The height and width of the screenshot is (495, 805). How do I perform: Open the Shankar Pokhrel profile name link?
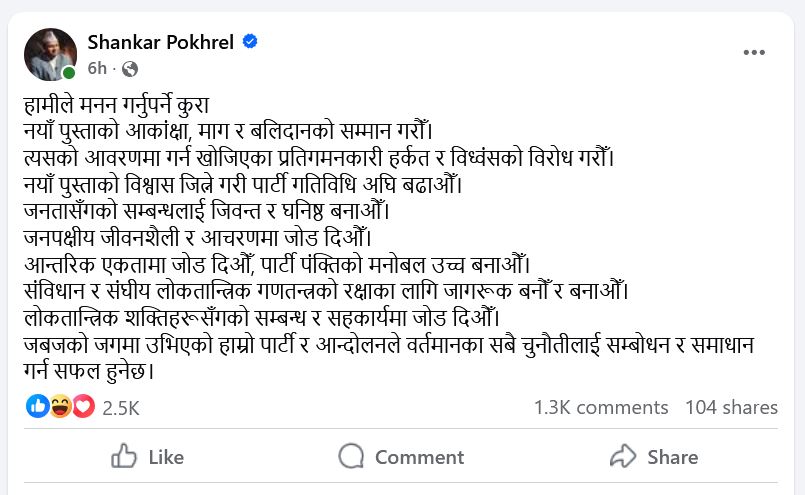[160, 41]
